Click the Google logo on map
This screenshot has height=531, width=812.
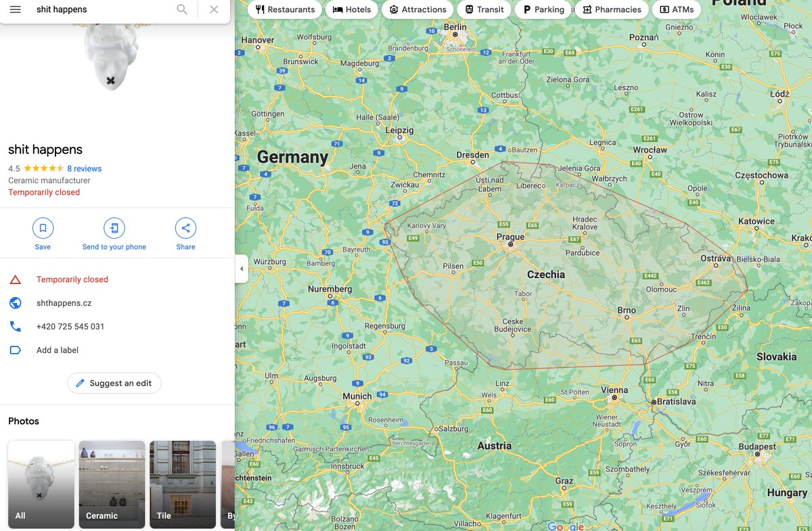[566, 526]
